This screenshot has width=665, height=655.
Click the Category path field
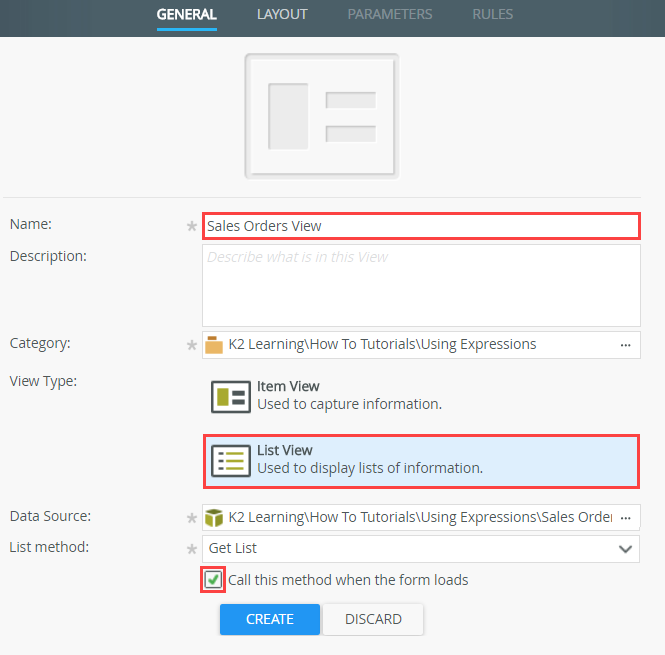click(421, 345)
